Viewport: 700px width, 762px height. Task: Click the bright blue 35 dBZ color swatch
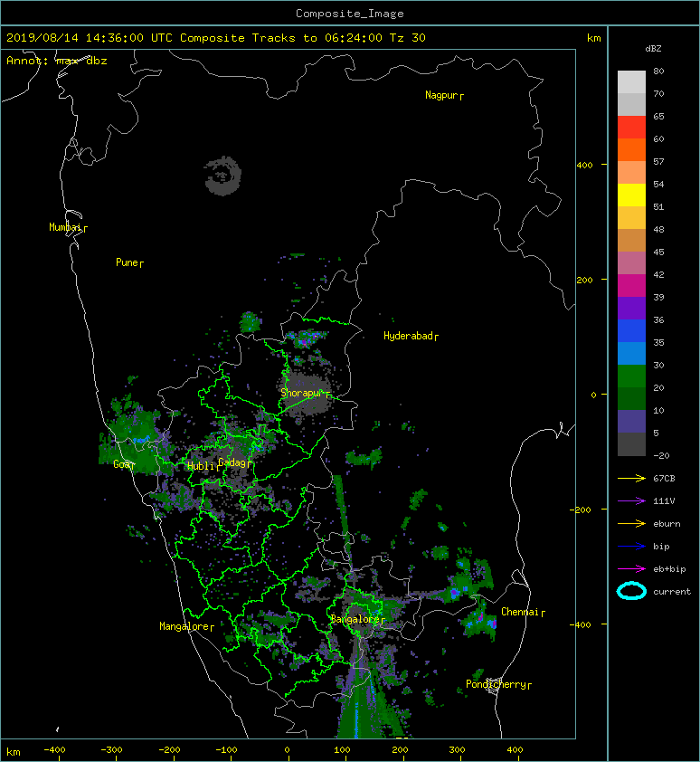631,331
